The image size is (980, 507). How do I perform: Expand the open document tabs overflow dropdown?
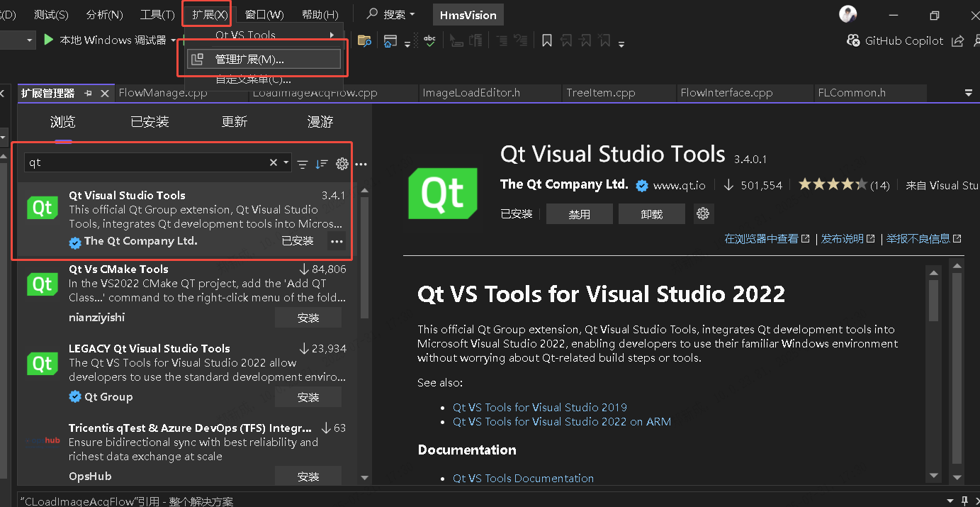point(969,93)
